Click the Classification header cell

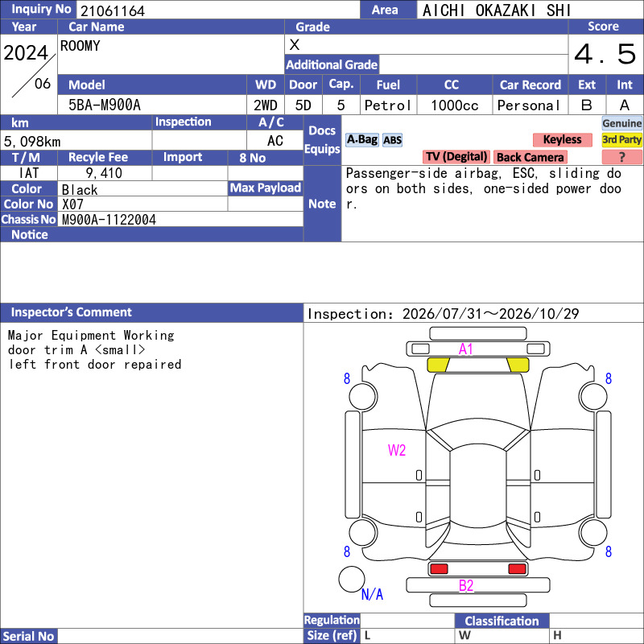502,621
